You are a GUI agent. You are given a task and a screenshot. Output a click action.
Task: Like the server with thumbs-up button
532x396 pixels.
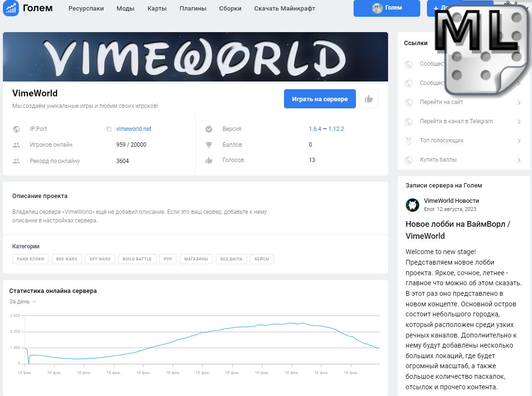(369, 99)
